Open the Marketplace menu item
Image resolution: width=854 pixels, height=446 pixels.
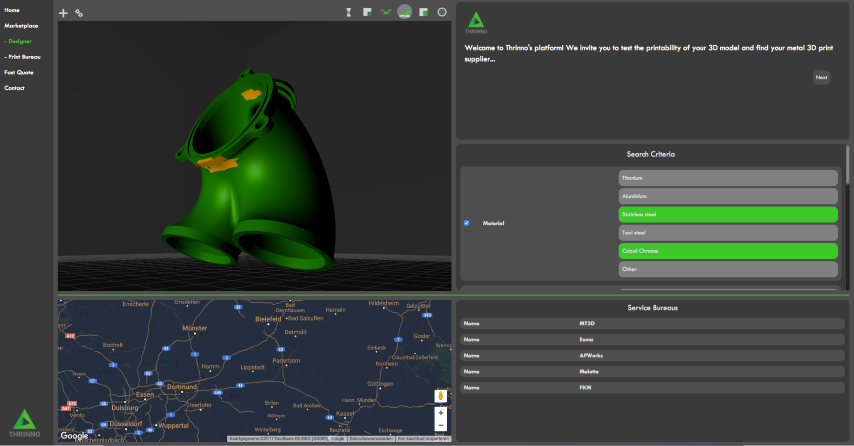(x=21, y=25)
